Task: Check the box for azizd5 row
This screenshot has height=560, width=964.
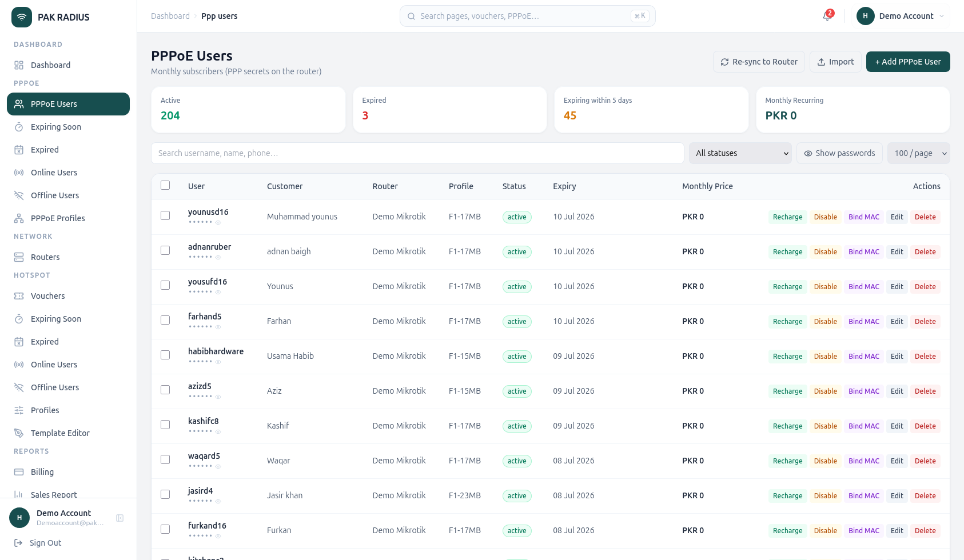Action: 165,390
